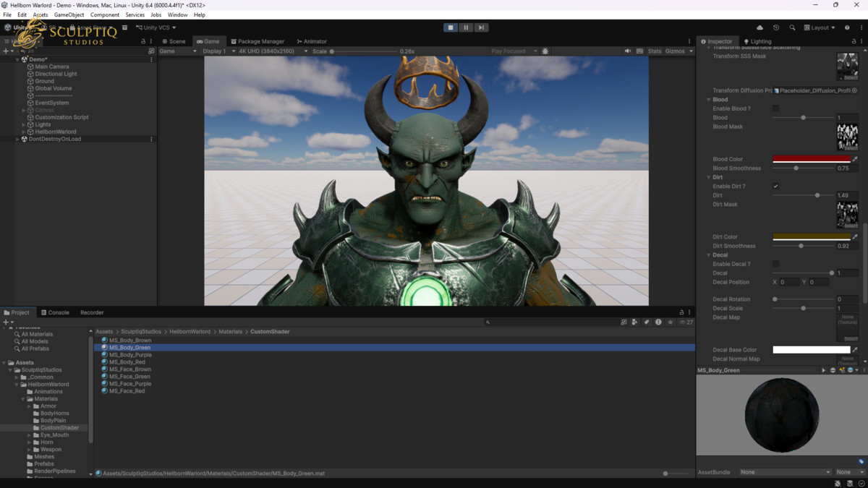
Task: Open the Component menu
Action: (x=105, y=14)
